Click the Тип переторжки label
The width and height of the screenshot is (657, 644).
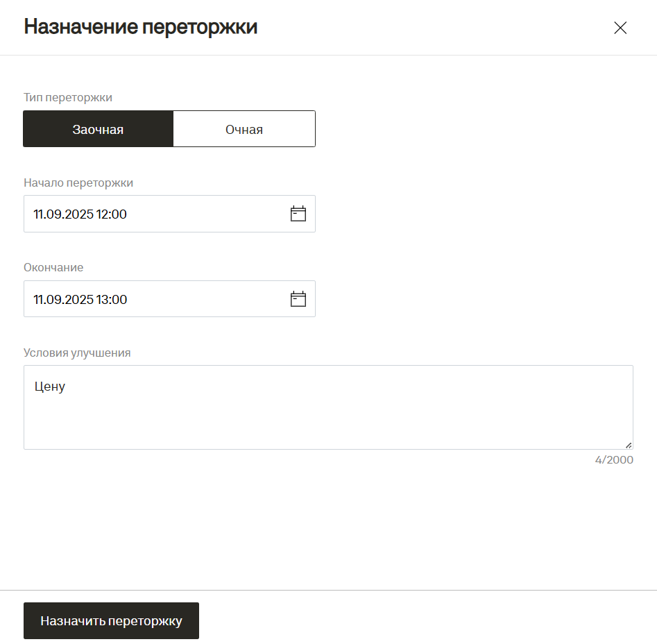[x=68, y=97]
